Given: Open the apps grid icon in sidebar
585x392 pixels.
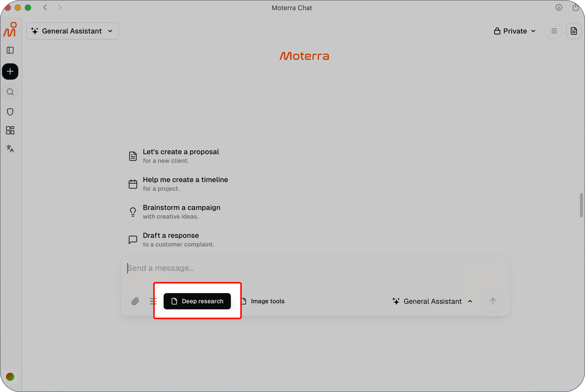Looking at the screenshot, I should [x=10, y=130].
